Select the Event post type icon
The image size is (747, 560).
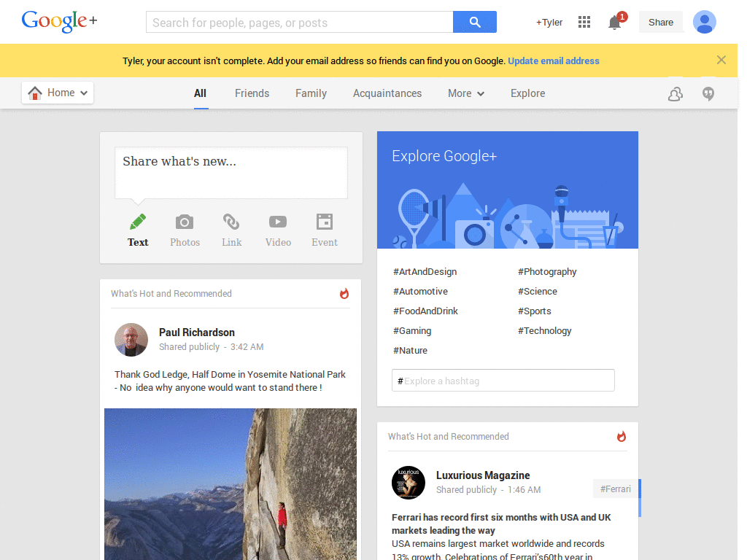pos(324,222)
